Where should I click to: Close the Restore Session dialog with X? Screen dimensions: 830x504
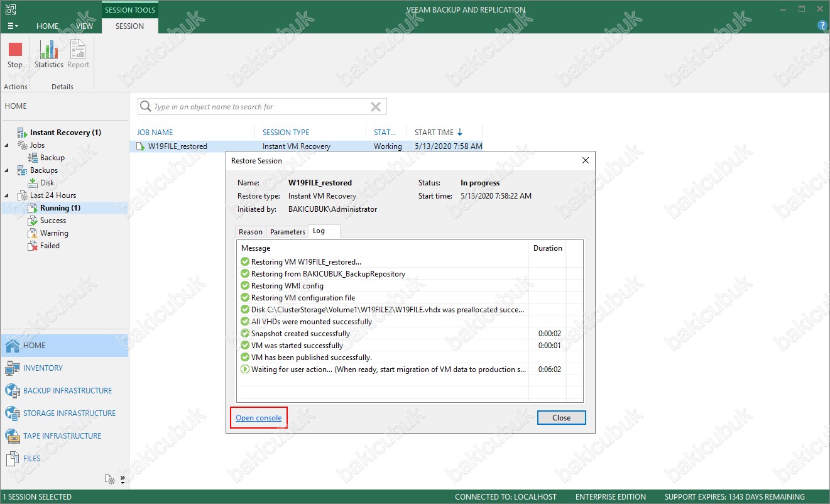(x=586, y=160)
